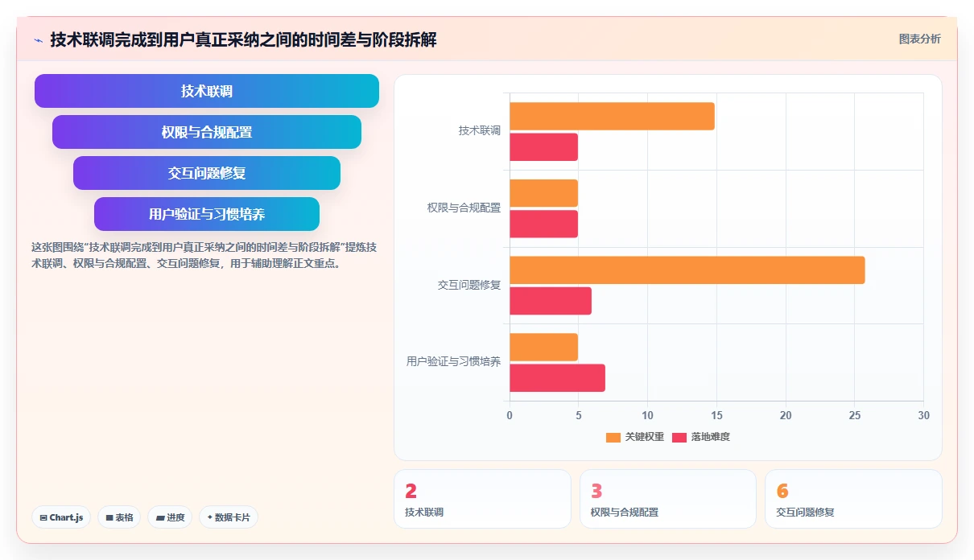This screenshot has width=974, height=560.
Task: Click the orange 技术联调 bar
Action: (612, 116)
